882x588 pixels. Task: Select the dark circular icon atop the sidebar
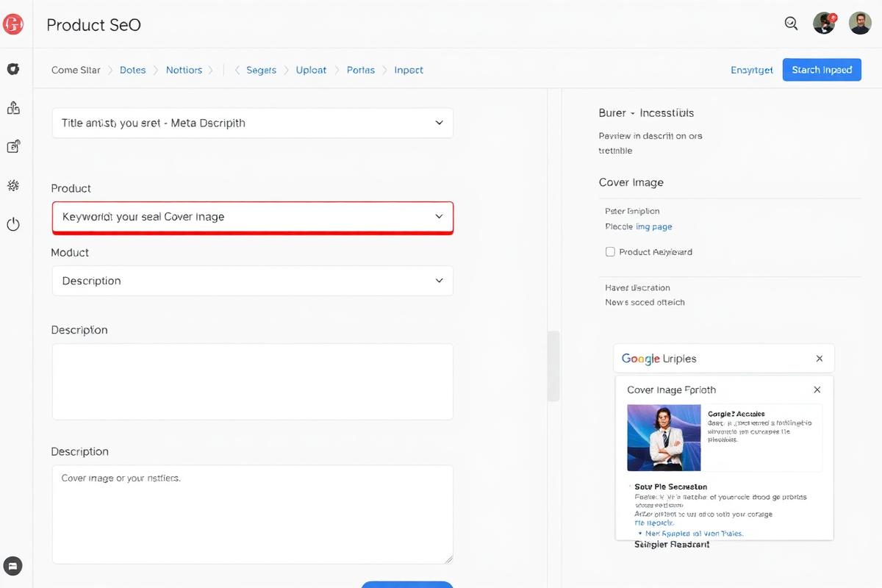coord(12,68)
